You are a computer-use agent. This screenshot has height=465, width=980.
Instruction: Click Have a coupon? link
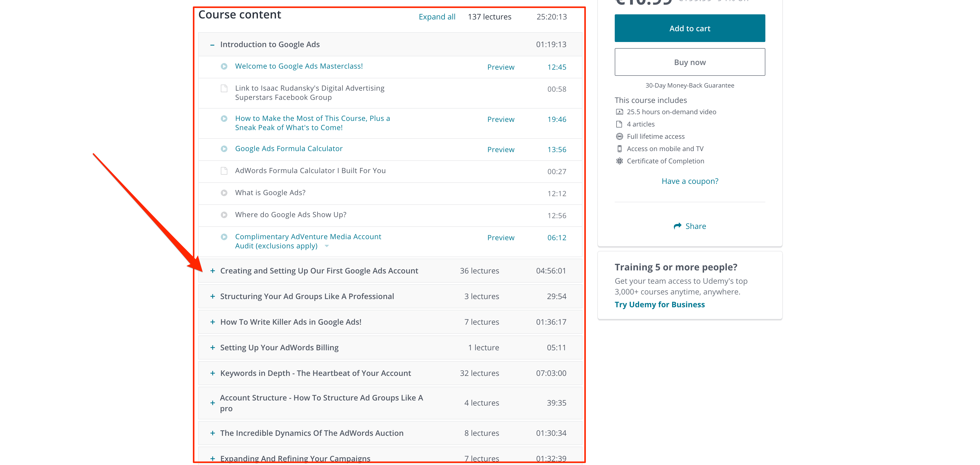690,181
